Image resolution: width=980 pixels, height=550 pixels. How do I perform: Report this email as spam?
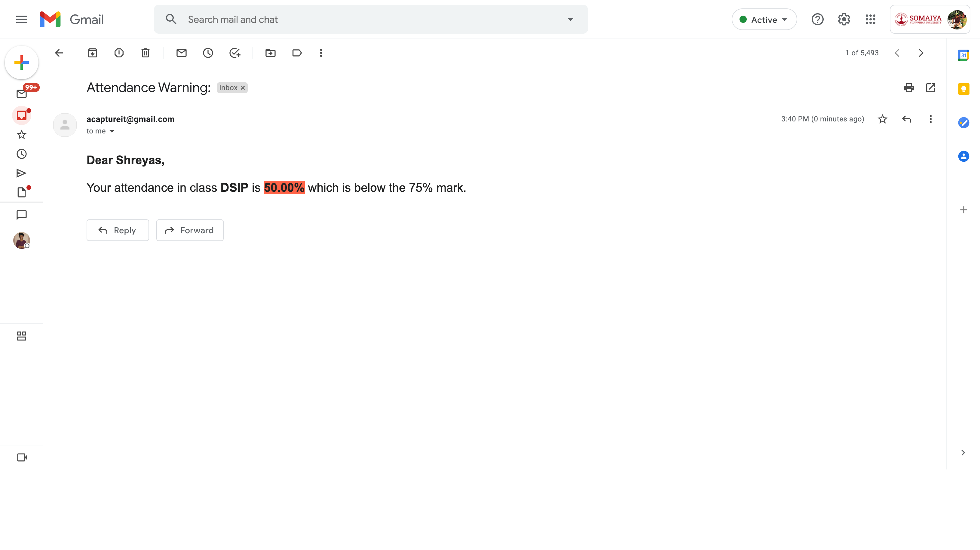pyautogui.click(x=119, y=53)
